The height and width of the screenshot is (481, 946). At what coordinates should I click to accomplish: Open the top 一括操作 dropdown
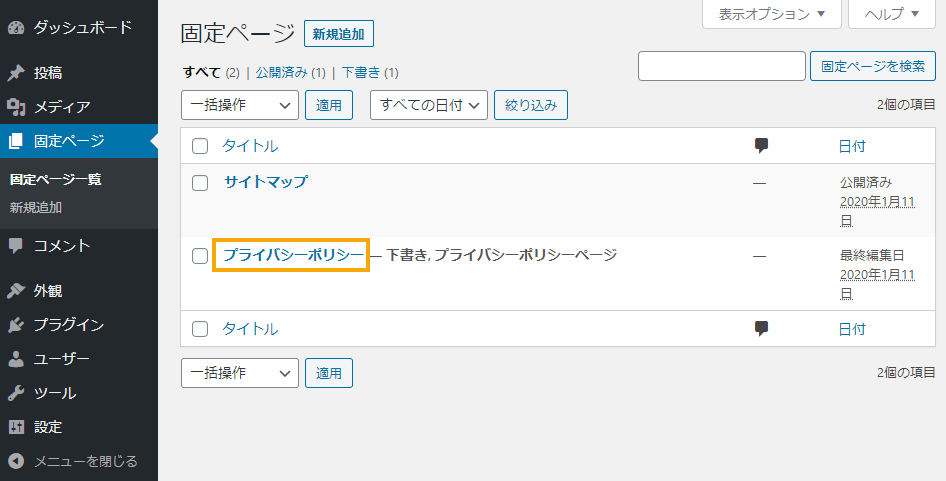tap(240, 105)
